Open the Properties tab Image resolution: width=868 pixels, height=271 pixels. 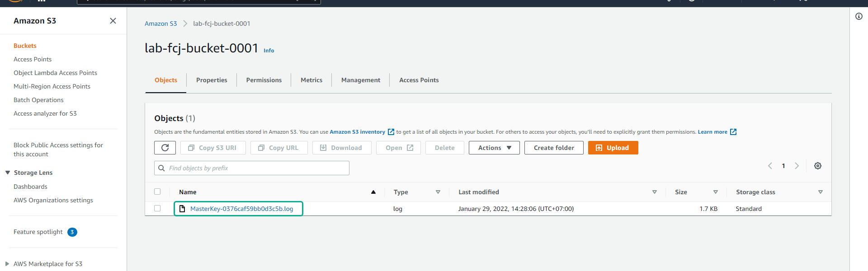click(212, 80)
